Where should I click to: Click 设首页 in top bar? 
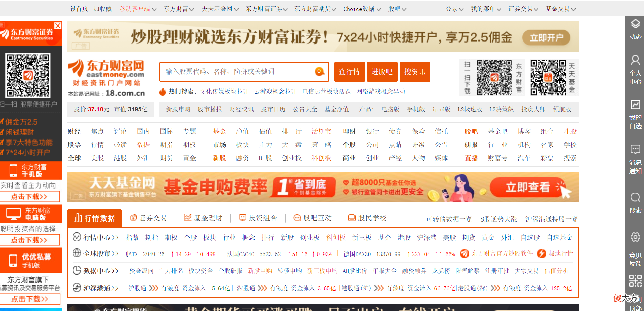(79, 9)
